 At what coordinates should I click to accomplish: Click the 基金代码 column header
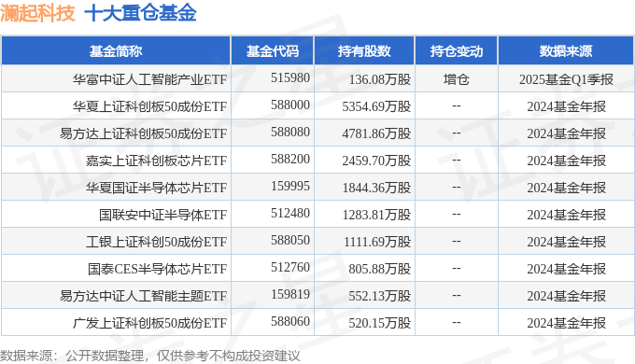tap(273, 51)
